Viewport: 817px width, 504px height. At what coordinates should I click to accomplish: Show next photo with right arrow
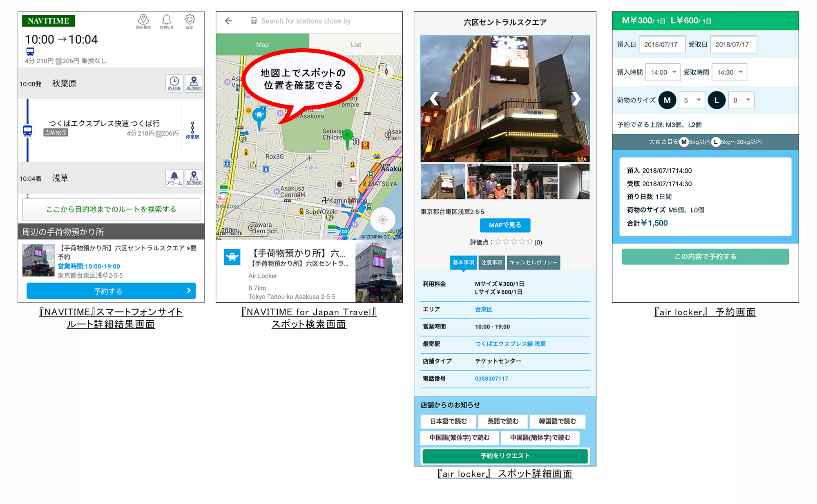point(576,98)
